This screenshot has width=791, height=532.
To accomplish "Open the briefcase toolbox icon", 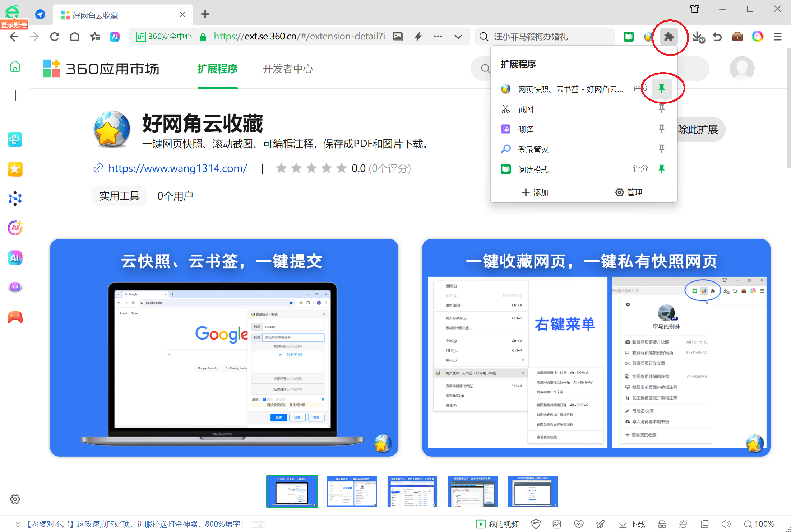I will pyautogui.click(x=737, y=37).
